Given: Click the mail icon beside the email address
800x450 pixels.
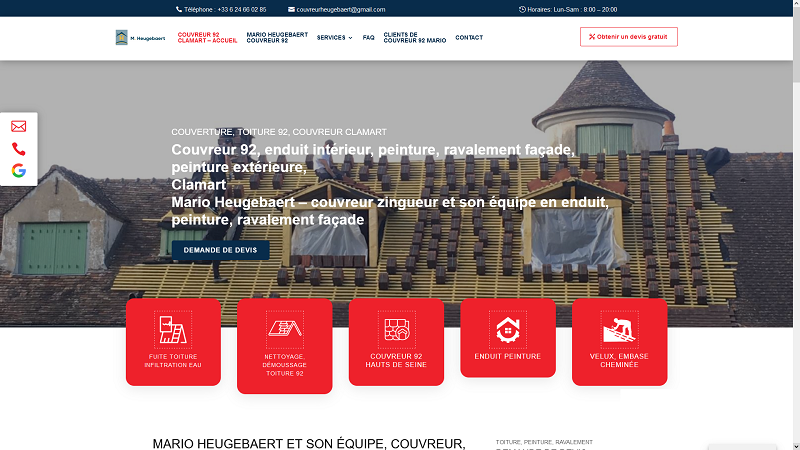Looking at the screenshot, I should (x=291, y=9).
